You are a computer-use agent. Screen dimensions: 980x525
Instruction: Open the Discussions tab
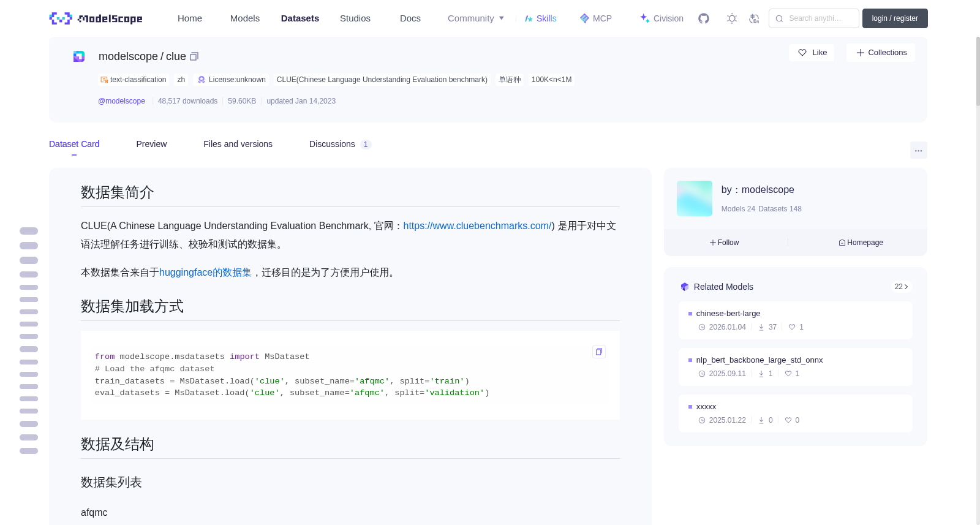[x=340, y=144]
